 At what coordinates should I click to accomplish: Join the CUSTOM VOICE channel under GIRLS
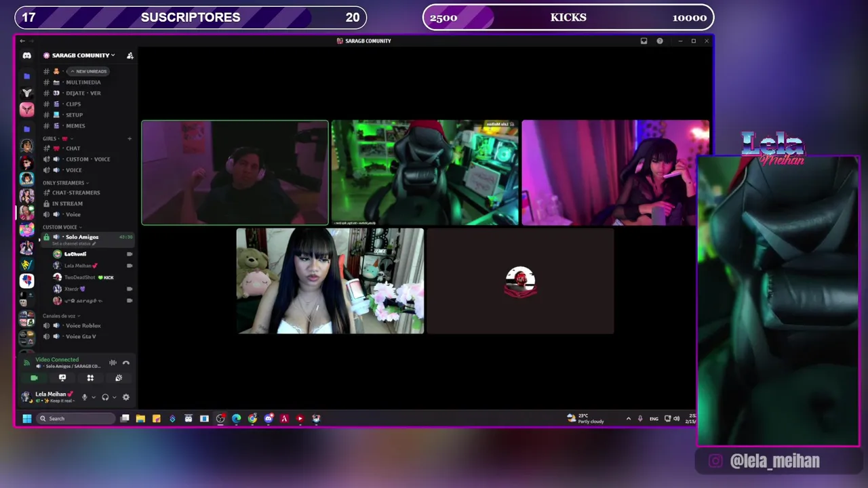click(87, 159)
